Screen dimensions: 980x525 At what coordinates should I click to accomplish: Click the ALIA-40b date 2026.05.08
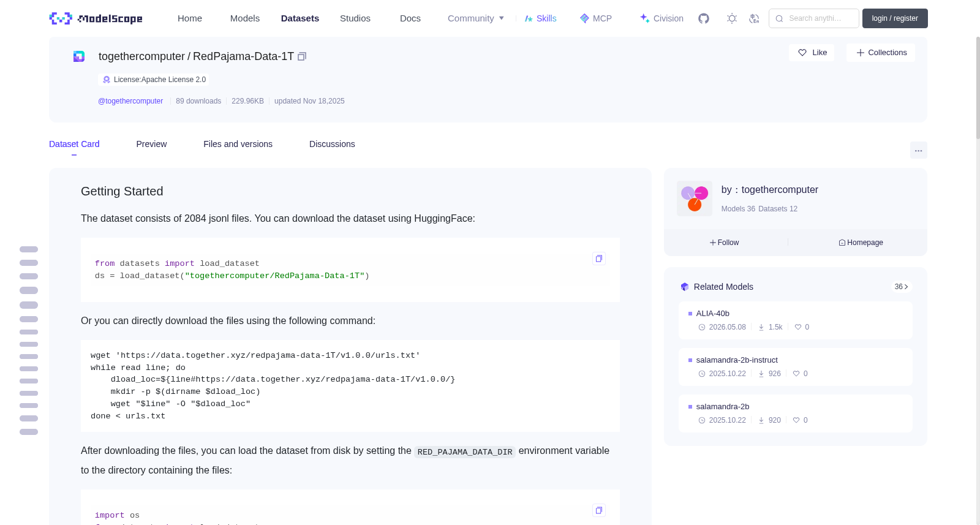click(728, 327)
